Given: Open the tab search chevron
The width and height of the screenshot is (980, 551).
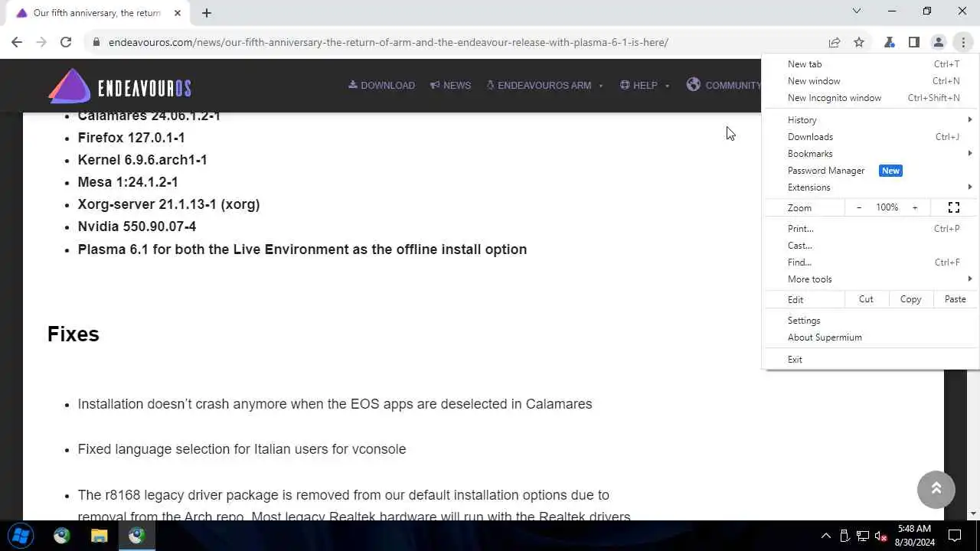Looking at the screenshot, I should (857, 11).
